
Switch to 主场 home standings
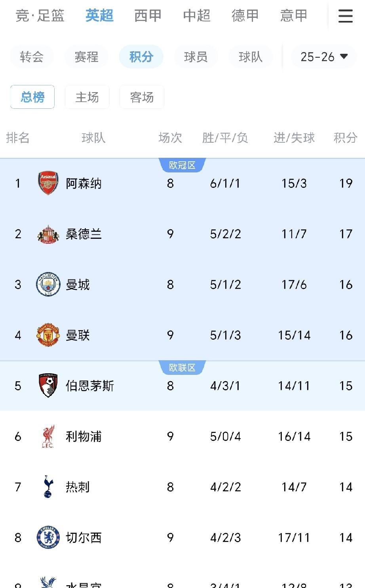tap(87, 97)
